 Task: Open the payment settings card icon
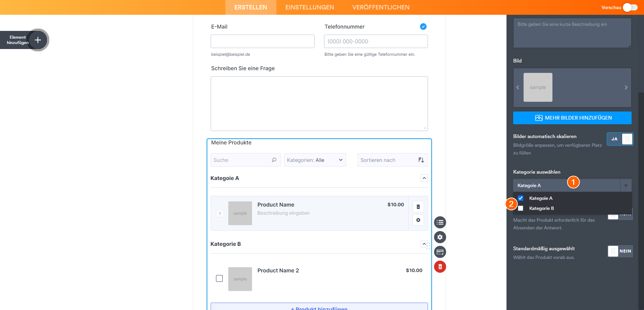(440, 252)
